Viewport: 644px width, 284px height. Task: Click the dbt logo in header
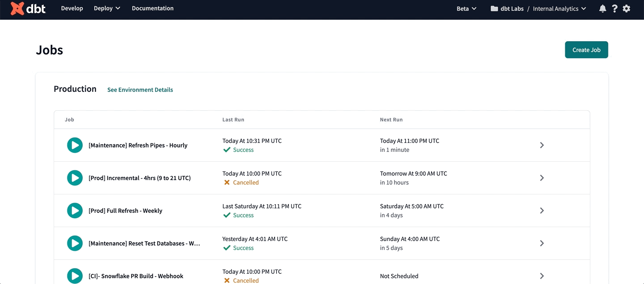(x=28, y=9)
